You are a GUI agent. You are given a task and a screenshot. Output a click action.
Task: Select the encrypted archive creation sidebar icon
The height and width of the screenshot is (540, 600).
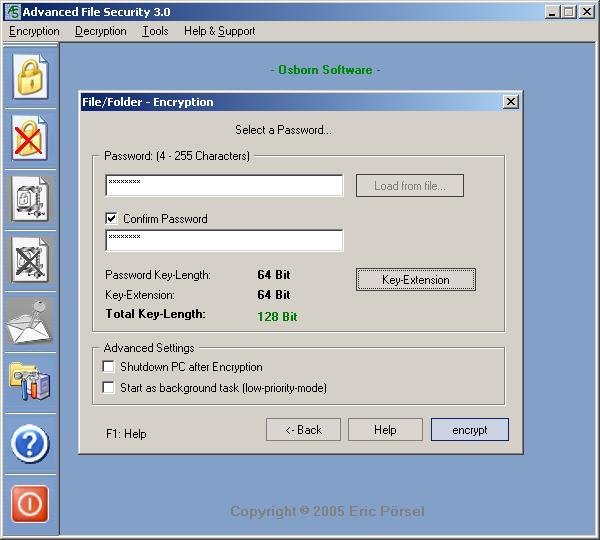30,199
